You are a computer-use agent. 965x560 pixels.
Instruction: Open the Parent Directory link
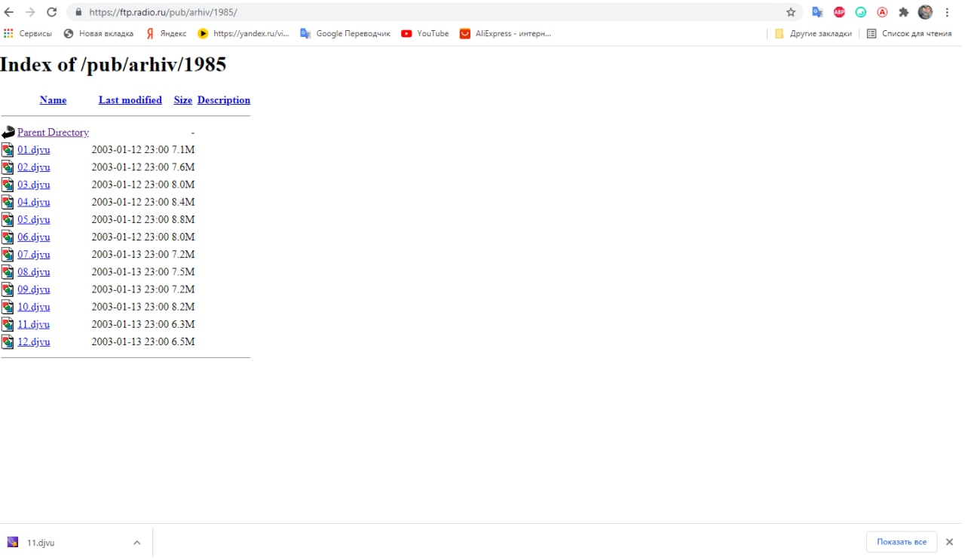53,133
